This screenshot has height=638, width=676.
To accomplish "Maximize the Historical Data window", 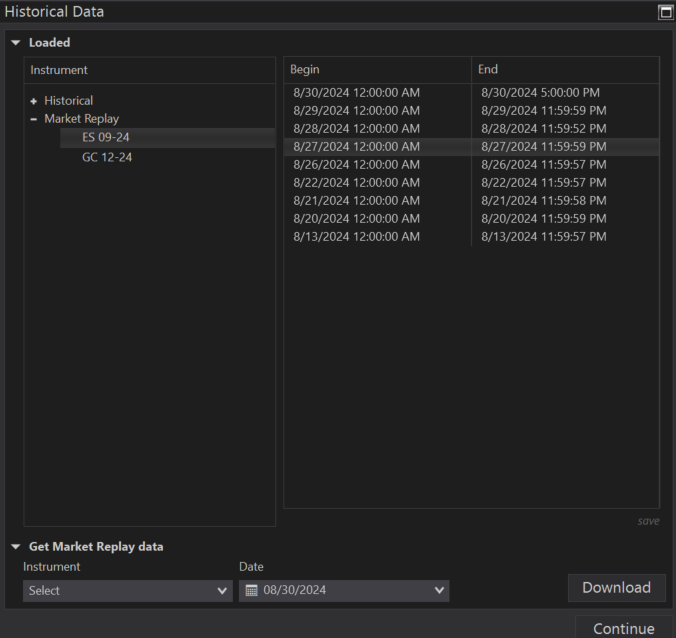I will [x=666, y=12].
